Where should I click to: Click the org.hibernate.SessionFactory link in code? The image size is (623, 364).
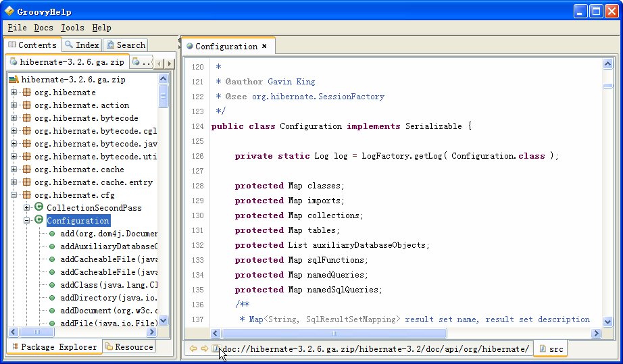click(x=318, y=97)
